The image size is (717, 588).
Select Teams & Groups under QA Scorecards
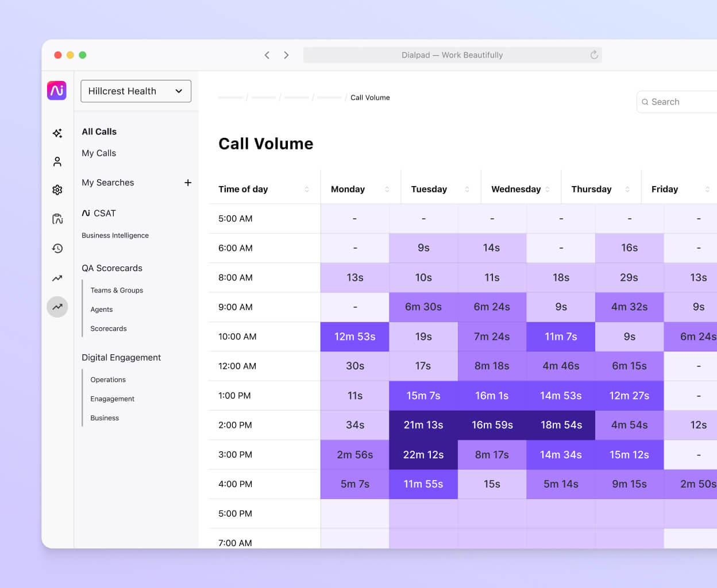(117, 290)
